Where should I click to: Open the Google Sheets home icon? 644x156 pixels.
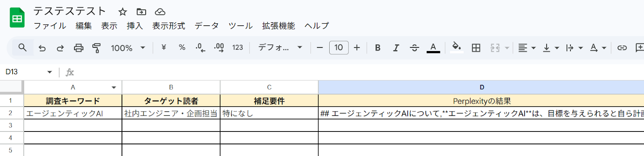tap(17, 18)
